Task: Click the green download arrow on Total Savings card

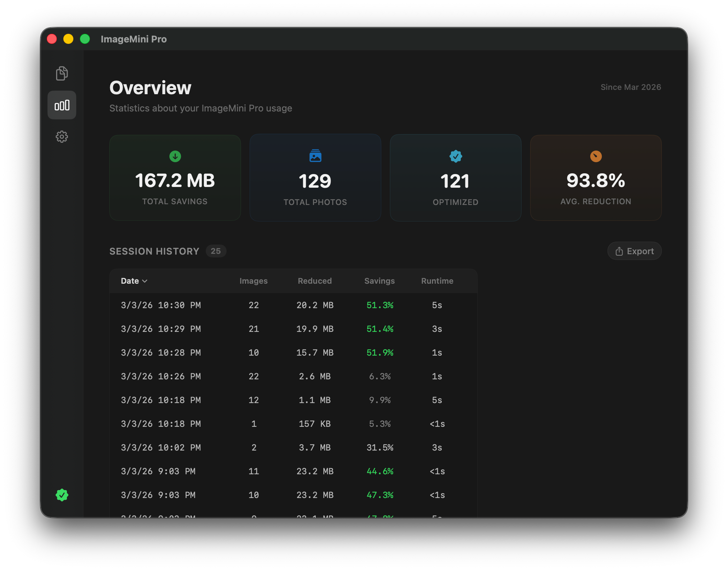Action: point(175,156)
